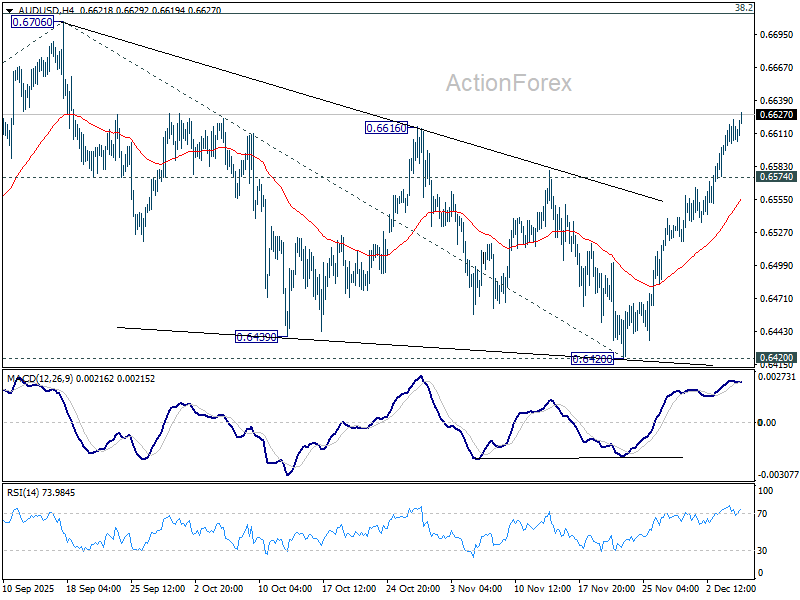Click the 24 Oct 20:00 date label
This screenshot has height=600, width=800.
coord(413,588)
